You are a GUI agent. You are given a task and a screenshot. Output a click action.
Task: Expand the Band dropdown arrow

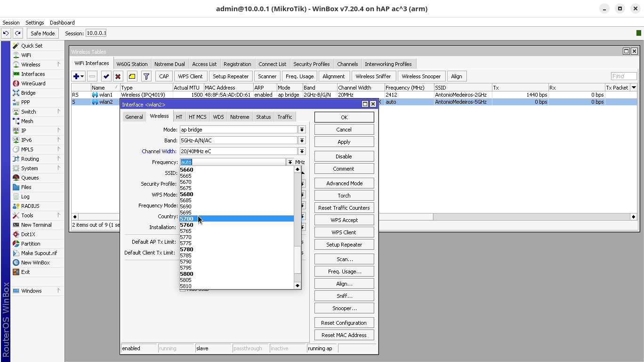[x=302, y=140]
